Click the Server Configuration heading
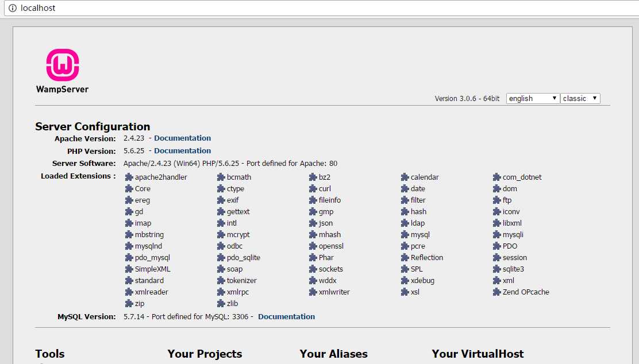Viewport: 639px width, 364px height. coord(93,126)
